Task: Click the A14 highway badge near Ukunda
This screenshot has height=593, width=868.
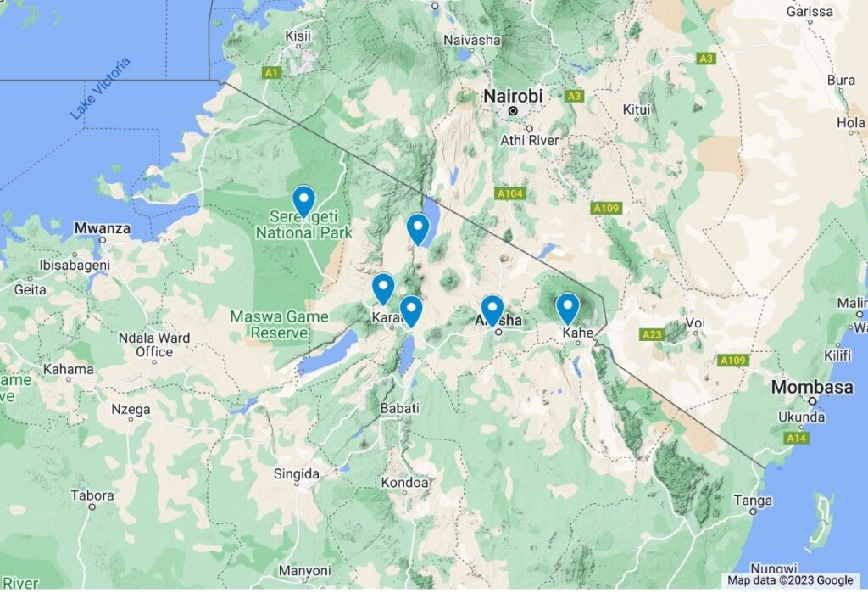Action: [x=797, y=438]
